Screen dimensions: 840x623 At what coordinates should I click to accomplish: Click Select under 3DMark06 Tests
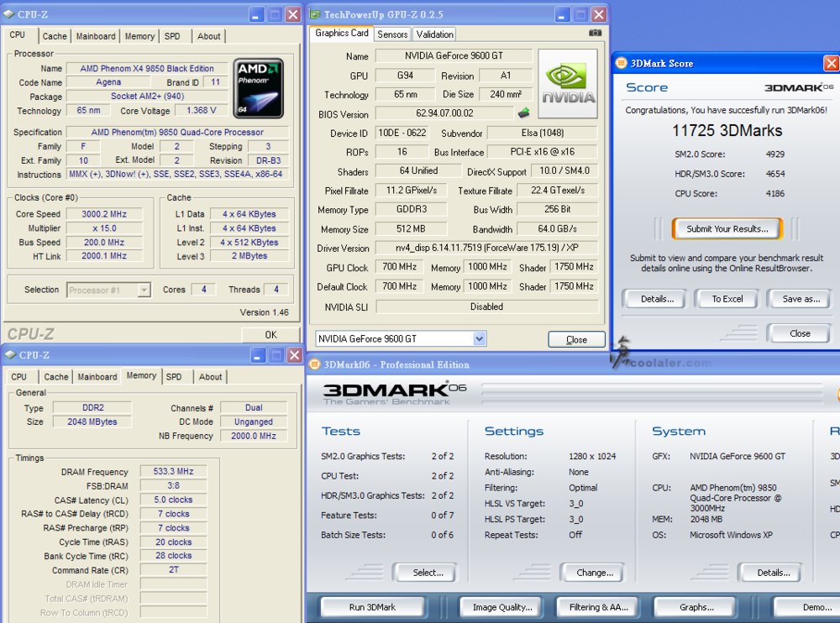pos(428,573)
